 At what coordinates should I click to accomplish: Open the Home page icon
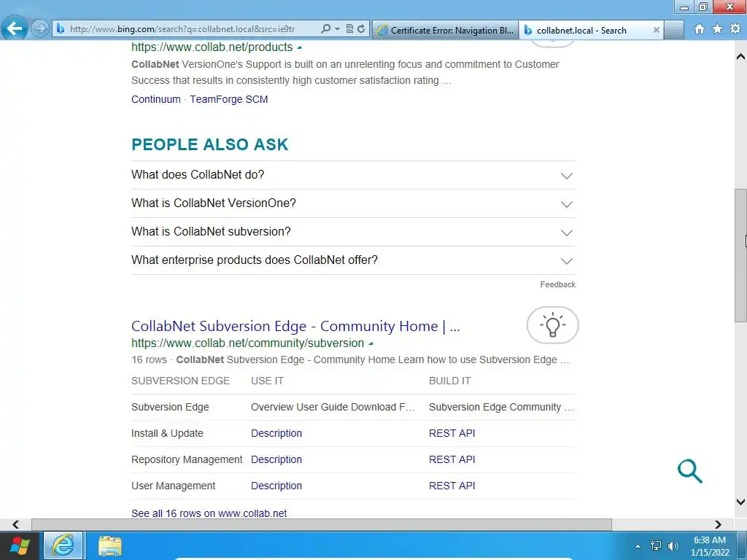tap(700, 29)
